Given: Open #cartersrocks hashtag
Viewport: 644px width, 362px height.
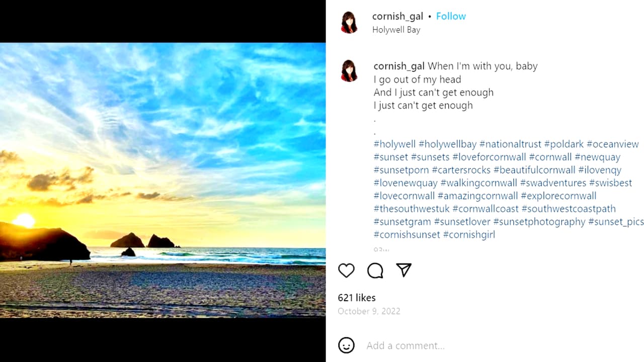Looking at the screenshot, I should click(x=461, y=170).
